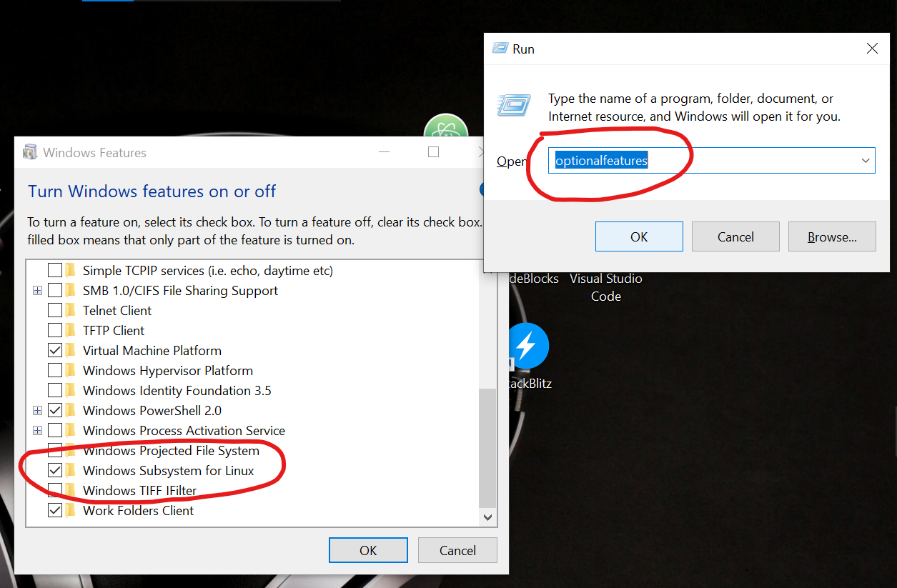Click the folder icon beside TFTP Client
This screenshot has width=897, height=588.
[71, 330]
